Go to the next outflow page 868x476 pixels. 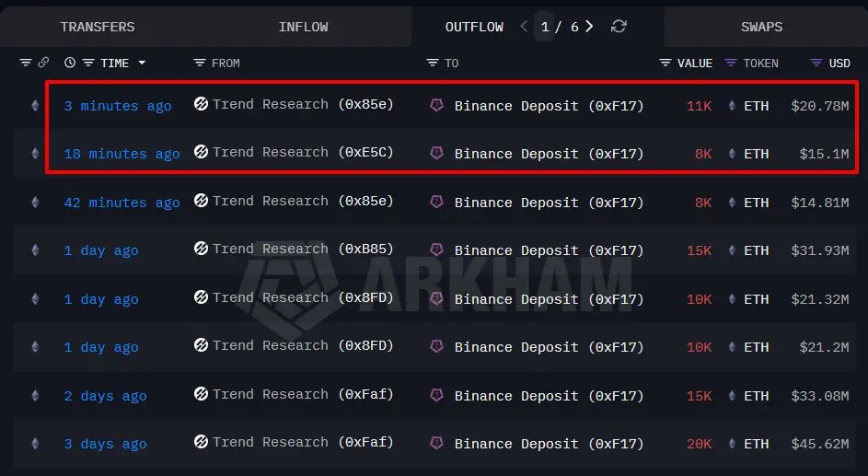(589, 27)
